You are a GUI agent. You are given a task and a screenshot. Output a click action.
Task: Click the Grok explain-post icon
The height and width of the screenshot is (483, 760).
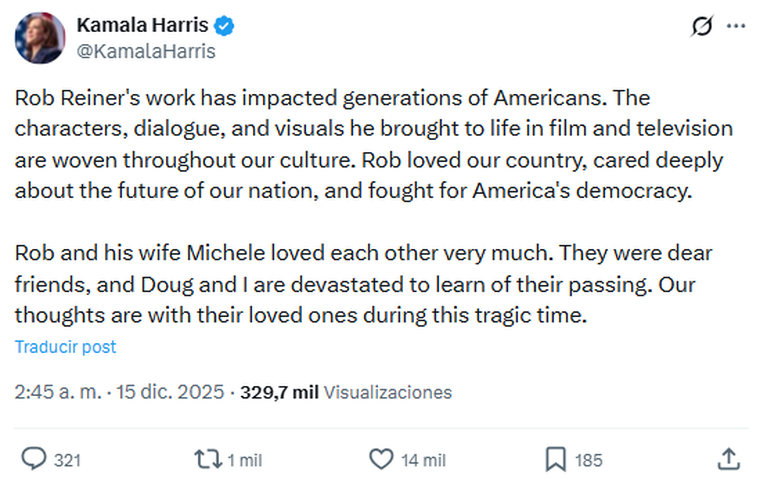tap(703, 27)
